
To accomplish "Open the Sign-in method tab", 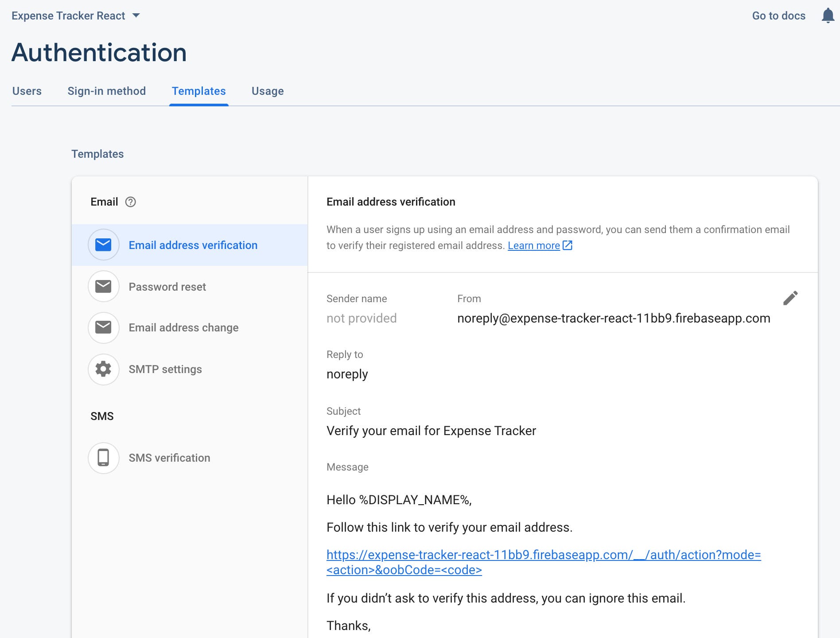I will point(106,91).
